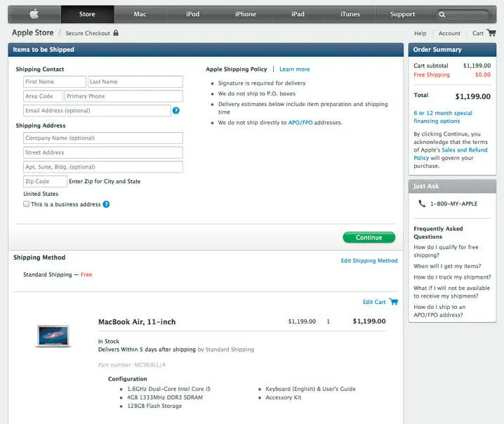The width and height of the screenshot is (504, 424).
Task: Click the help icon beside Email Address
Action: click(x=175, y=111)
